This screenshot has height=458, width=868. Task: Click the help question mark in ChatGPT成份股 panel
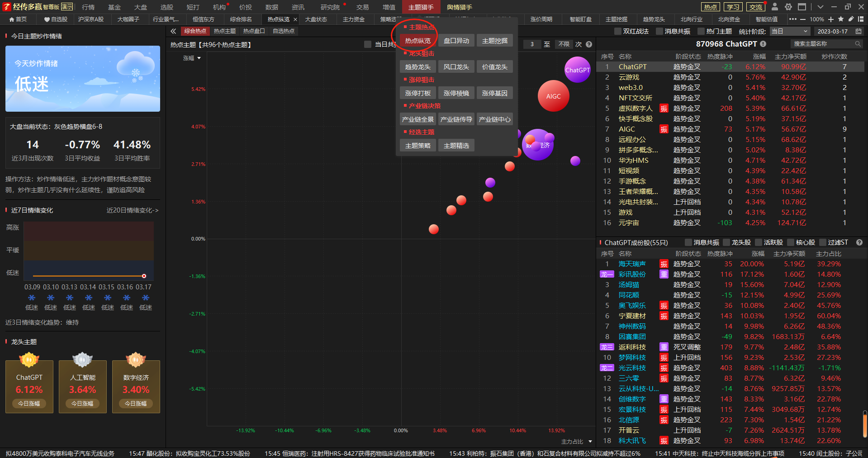859,242
